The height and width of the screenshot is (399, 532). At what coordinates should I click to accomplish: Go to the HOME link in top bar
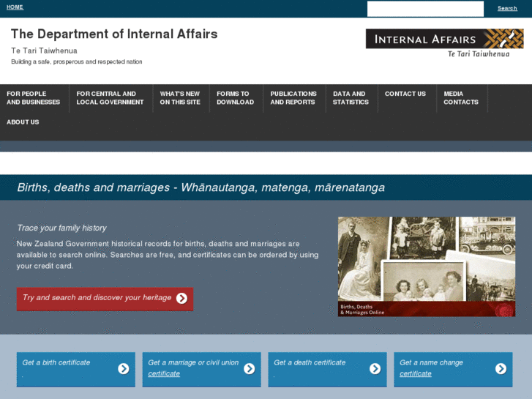[x=15, y=7]
